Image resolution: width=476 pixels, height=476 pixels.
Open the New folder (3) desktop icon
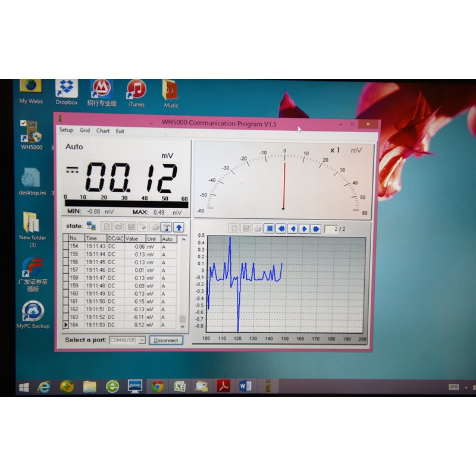pyautogui.click(x=32, y=230)
